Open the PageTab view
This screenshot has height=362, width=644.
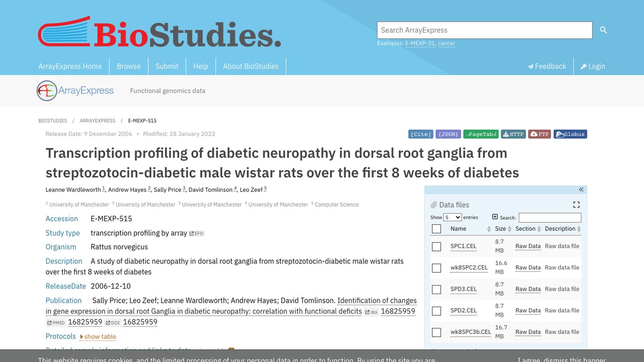(x=481, y=134)
